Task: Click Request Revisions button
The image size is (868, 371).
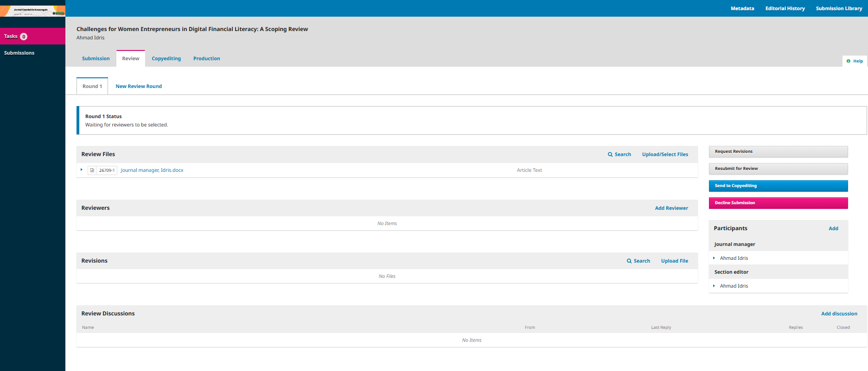Action: [x=778, y=151]
